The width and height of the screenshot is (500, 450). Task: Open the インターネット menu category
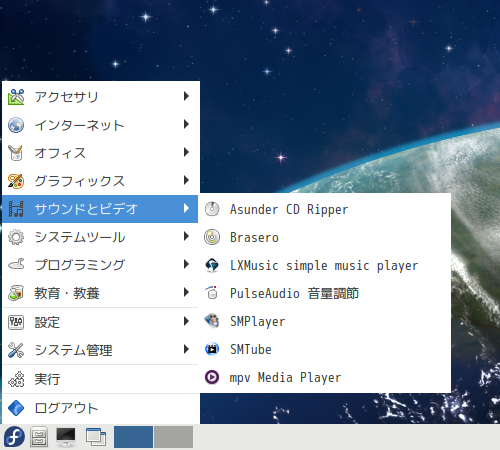(100, 125)
